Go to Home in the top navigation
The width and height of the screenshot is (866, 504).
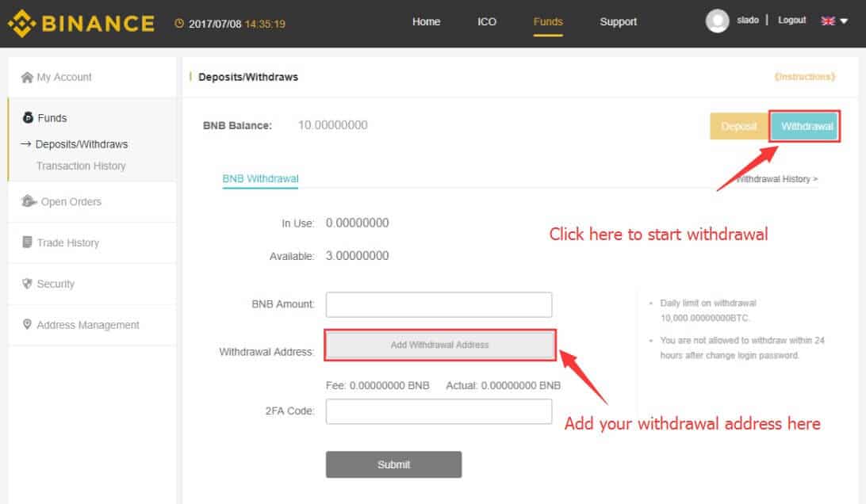(426, 21)
